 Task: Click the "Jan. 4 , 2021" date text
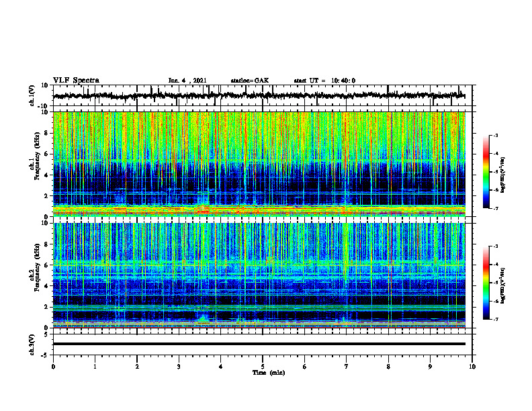187,81
